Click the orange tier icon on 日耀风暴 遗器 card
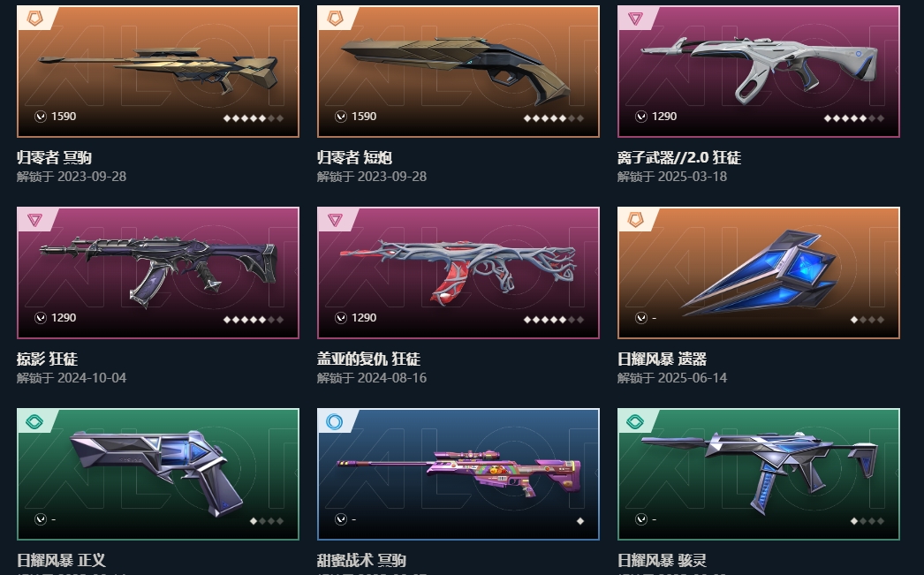 pos(635,220)
